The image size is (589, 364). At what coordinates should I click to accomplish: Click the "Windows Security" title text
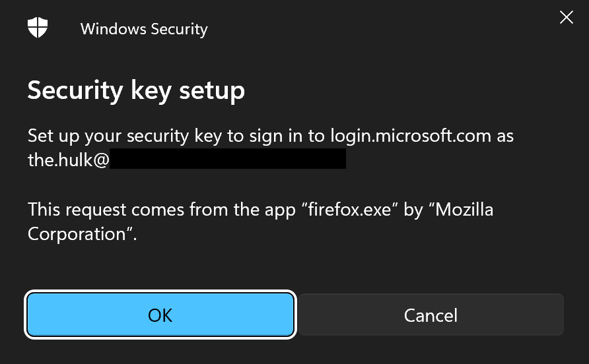click(144, 29)
